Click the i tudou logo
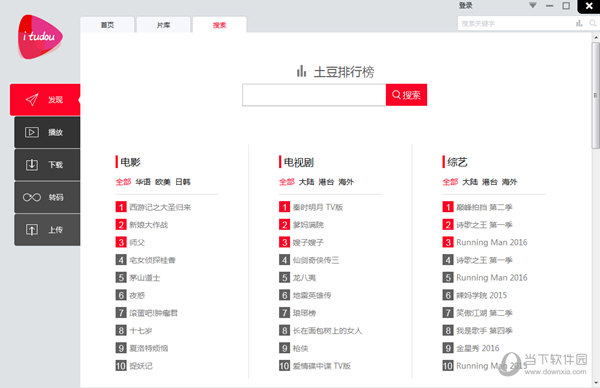The width and height of the screenshot is (600, 388). pyautogui.click(x=40, y=37)
